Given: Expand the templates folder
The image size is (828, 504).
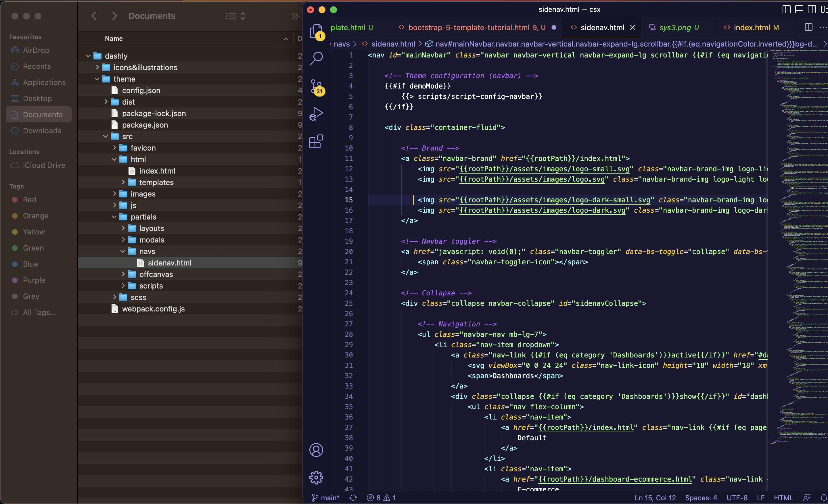Looking at the screenshot, I should pos(123,182).
